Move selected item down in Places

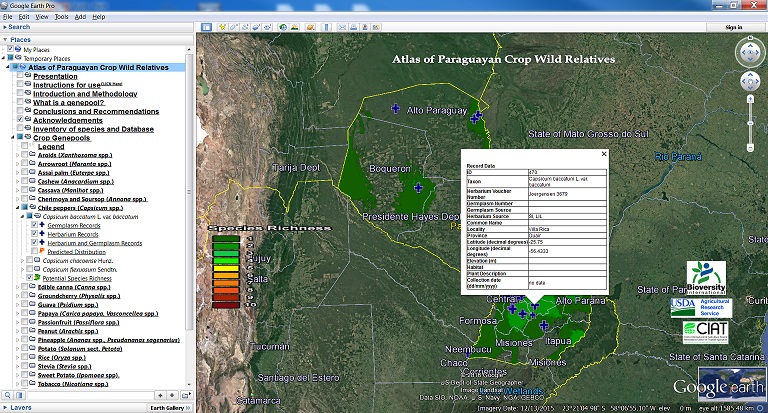pyautogui.click(x=172, y=395)
